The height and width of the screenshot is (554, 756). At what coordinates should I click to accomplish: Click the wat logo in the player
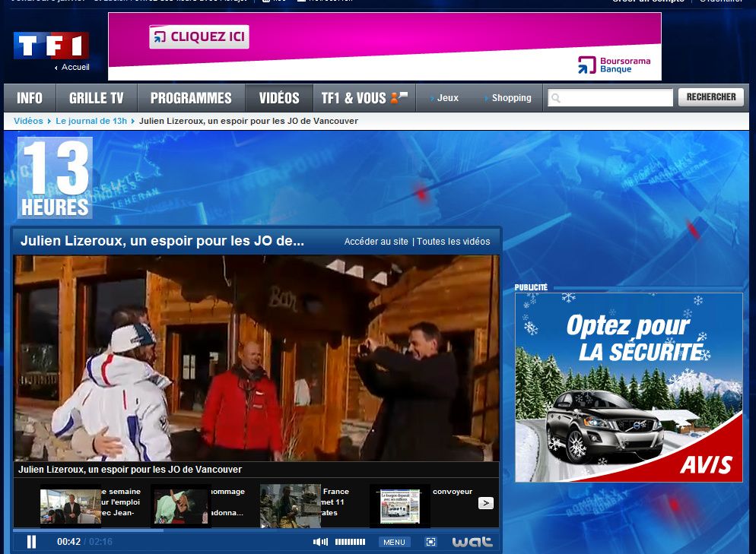pos(472,542)
